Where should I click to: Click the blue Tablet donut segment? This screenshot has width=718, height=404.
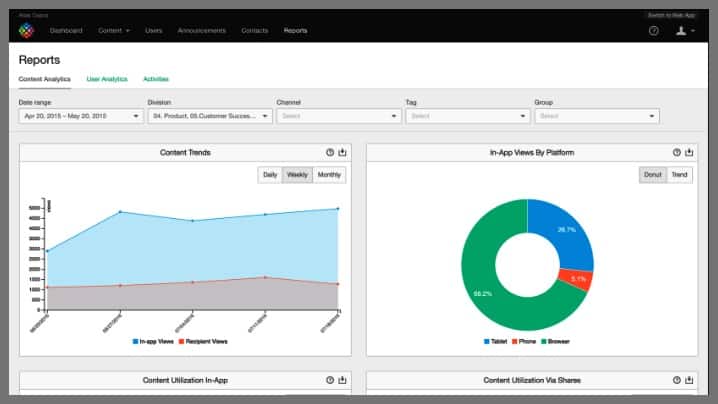563,232
